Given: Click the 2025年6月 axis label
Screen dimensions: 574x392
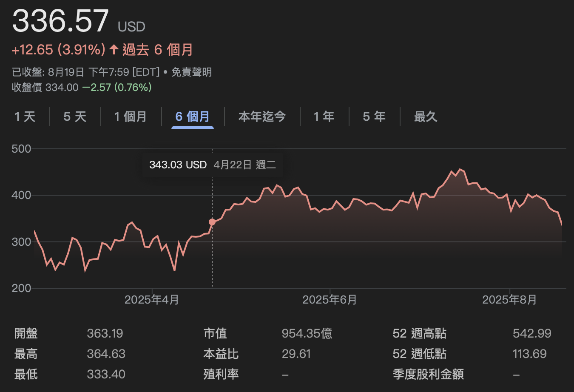Looking at the screenshot, I should 330,299.
